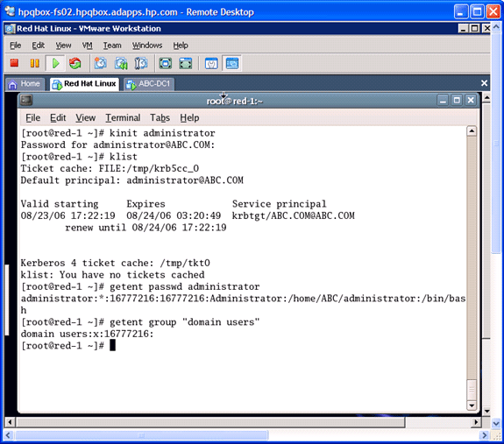Open the terminal View menu
This screenshot has width=504, height=444.
86,118
